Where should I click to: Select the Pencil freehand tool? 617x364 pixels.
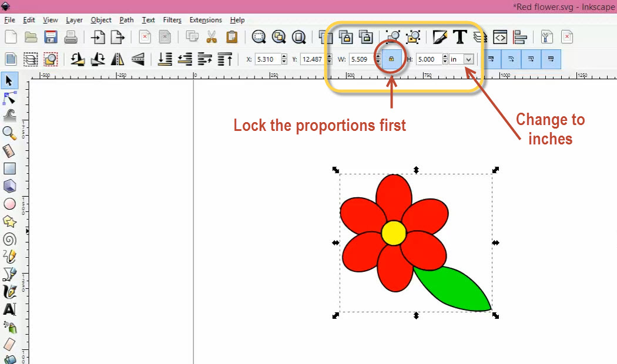click(9, 257)
